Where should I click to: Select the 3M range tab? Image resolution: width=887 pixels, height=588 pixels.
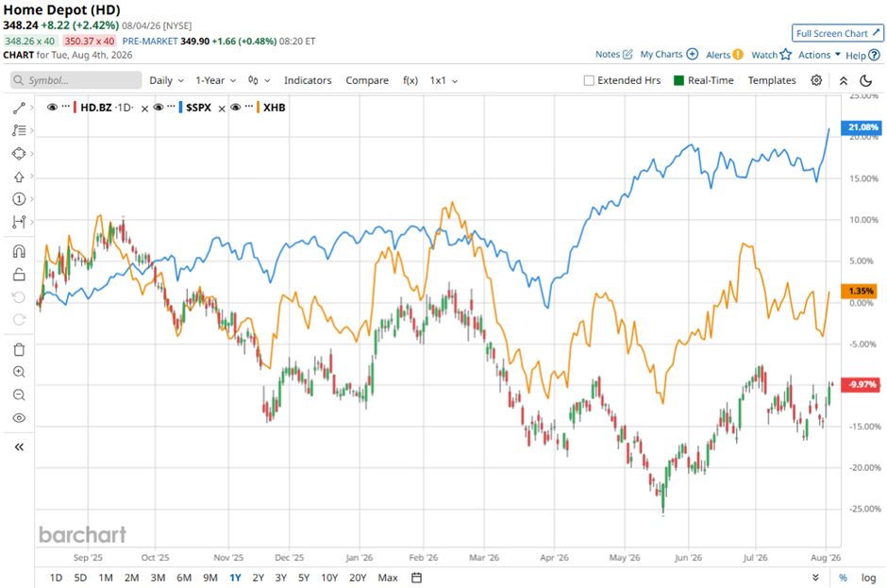(x=158, y=578)
